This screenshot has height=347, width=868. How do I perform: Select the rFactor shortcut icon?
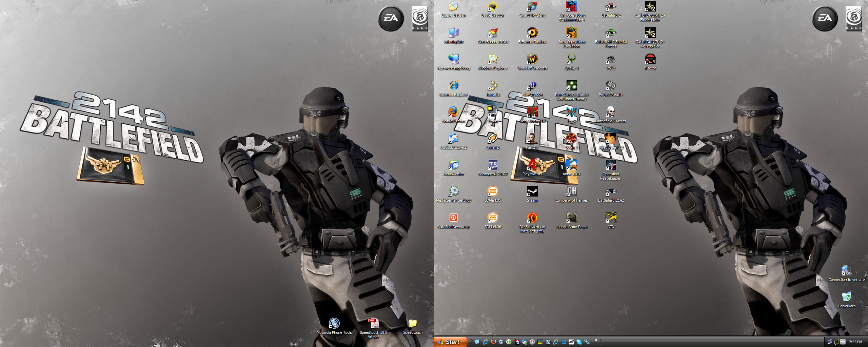pyautogui.click(x=650, y=62)
